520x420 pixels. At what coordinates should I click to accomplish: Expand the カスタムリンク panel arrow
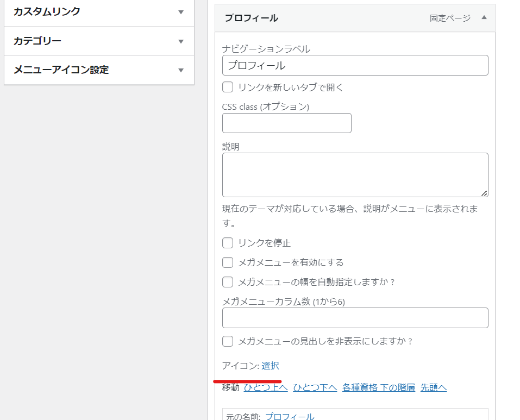click(x=181, y=12)
